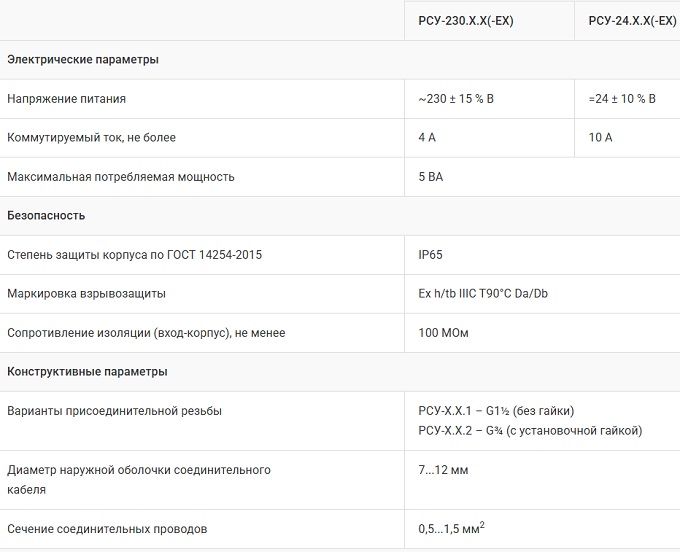Click the Маркировка взрывозащиты row label
The height and width of the screenshot is (552, 680).
point(86,294)
